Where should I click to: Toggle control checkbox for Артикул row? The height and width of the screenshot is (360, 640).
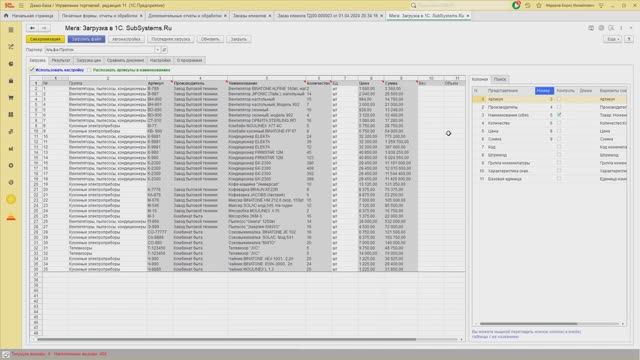coord(559,99)
